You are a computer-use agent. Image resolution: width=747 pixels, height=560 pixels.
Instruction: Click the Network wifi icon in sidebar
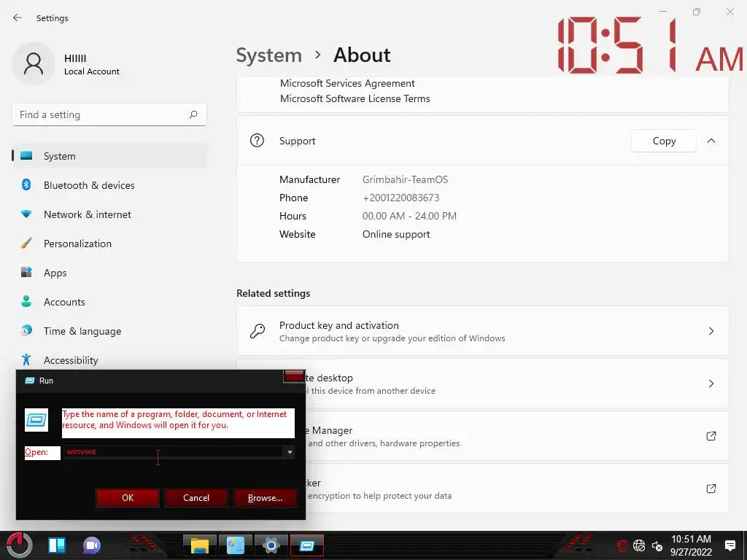(x=26, y=214)
